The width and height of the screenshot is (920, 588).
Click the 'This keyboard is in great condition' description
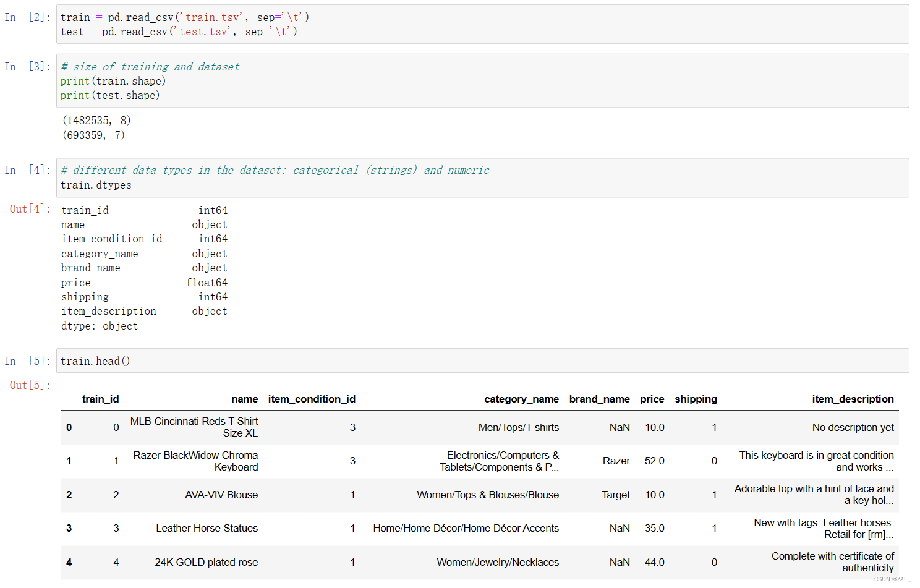(817, 461)
